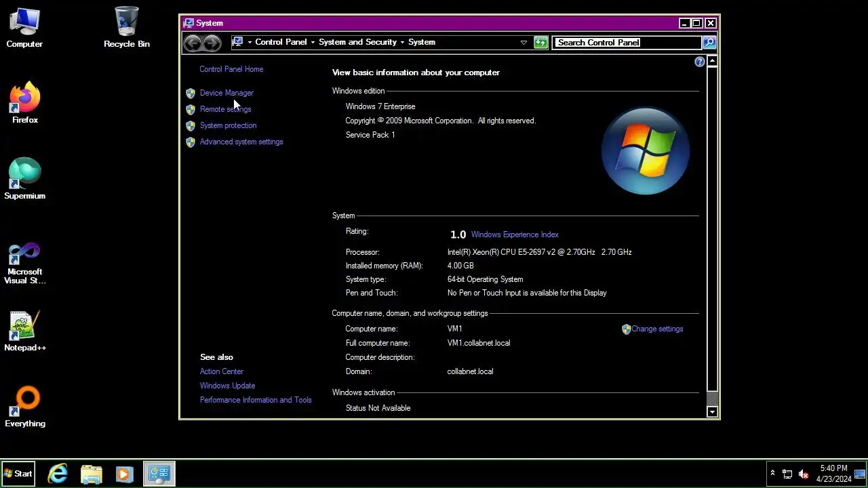Viewport: 868px width, 488px height.
Task: Click the tray icon right of the clock
Action: 860,473
